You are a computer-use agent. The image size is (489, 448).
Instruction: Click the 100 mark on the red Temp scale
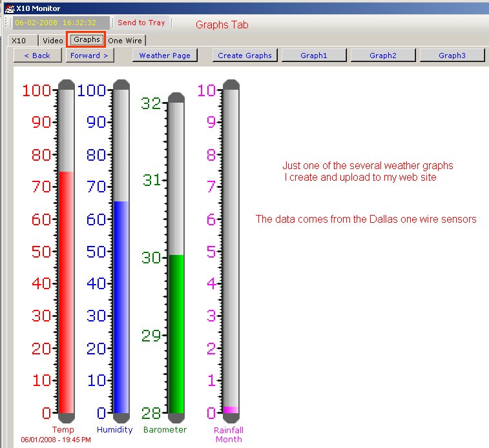[37, 90]
